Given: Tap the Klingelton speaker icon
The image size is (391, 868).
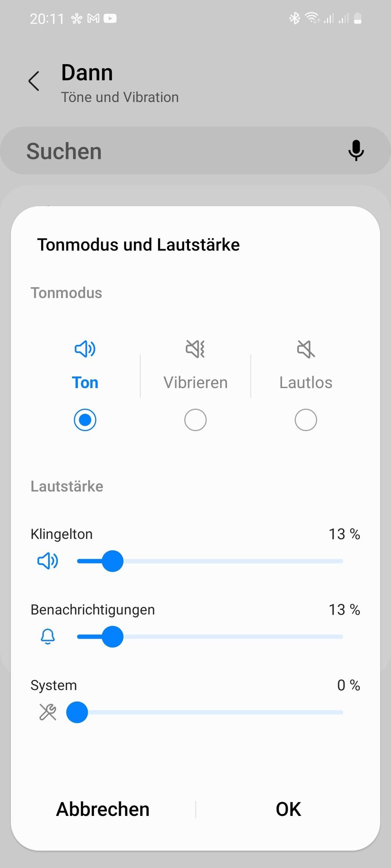Looking at the screenshot, I should 48,561.
